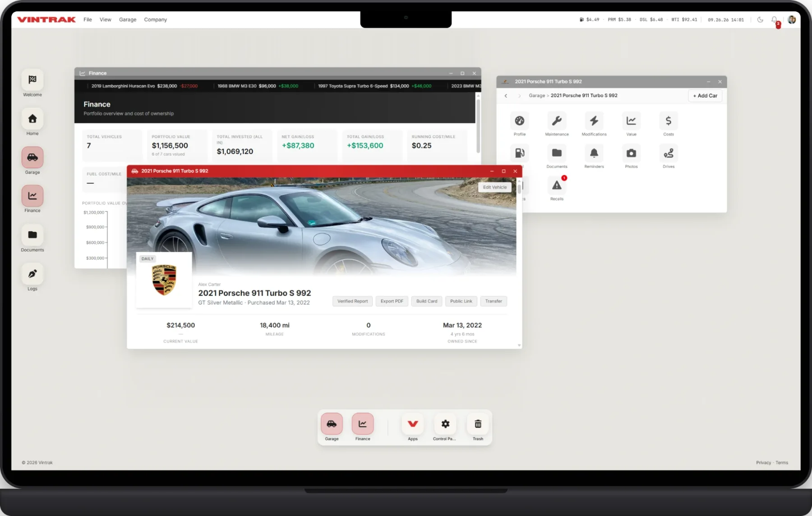Open the Documents icon in left sidebar

(x=32, y=235)
